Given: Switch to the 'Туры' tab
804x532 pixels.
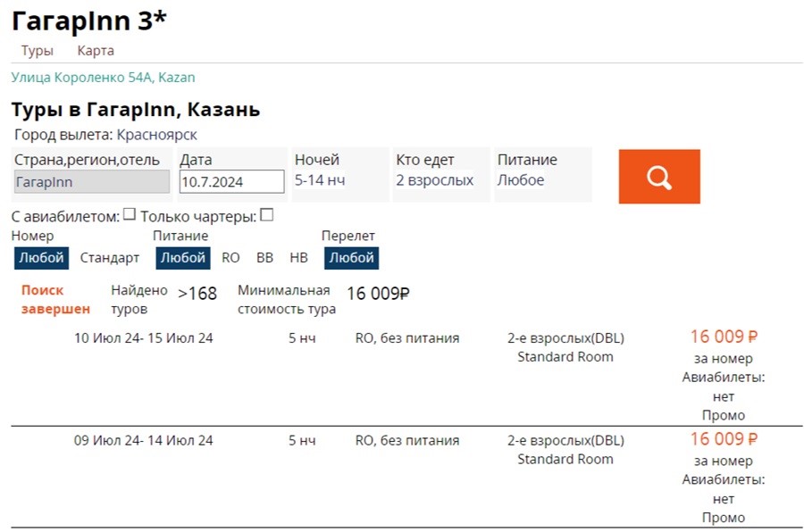Looking at the screenshot, I should click(x=38, y=51).
